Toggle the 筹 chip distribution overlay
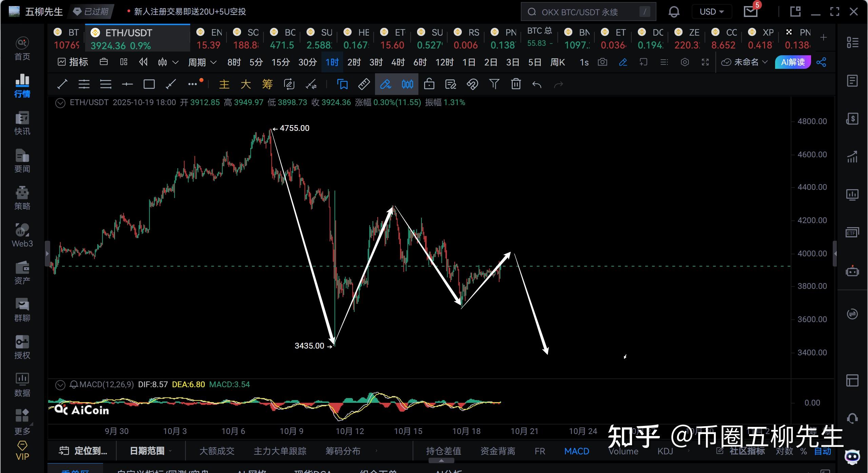This screenshot has width=868, height=473. point(267,84)
